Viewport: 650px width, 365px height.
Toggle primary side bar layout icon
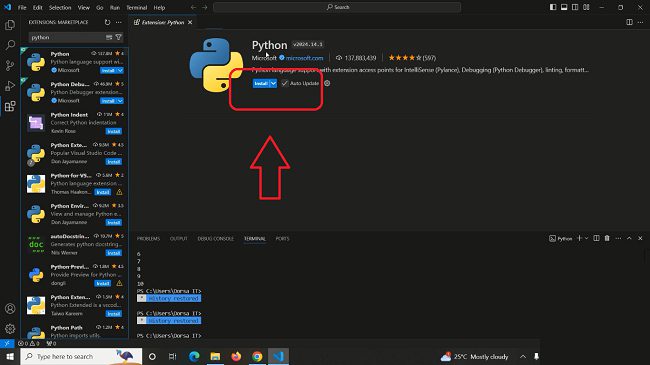tap(553, 7)
